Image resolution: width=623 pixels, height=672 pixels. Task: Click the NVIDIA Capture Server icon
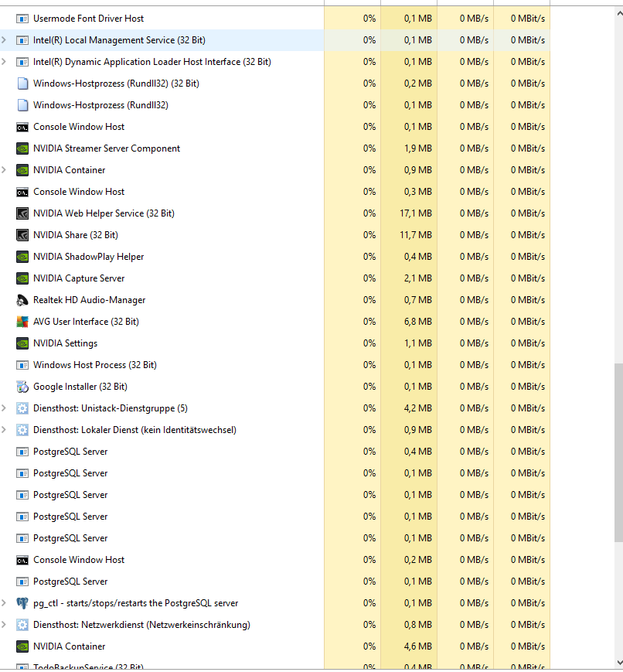(x=22, y=278)
